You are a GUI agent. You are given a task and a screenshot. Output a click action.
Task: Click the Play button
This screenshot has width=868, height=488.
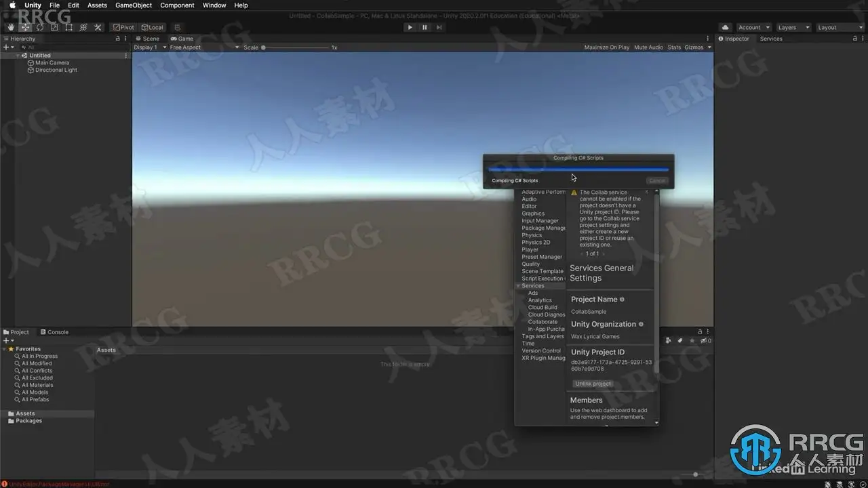(x=410, y=27)
